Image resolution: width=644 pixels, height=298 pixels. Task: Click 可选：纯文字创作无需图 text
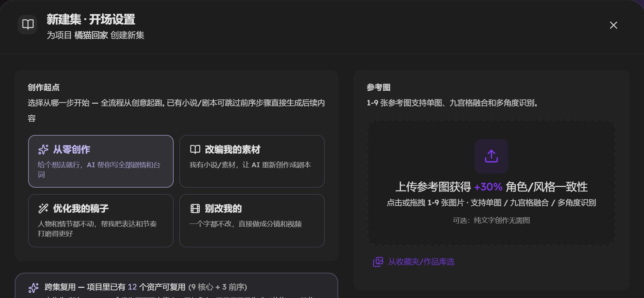point(491,220)
